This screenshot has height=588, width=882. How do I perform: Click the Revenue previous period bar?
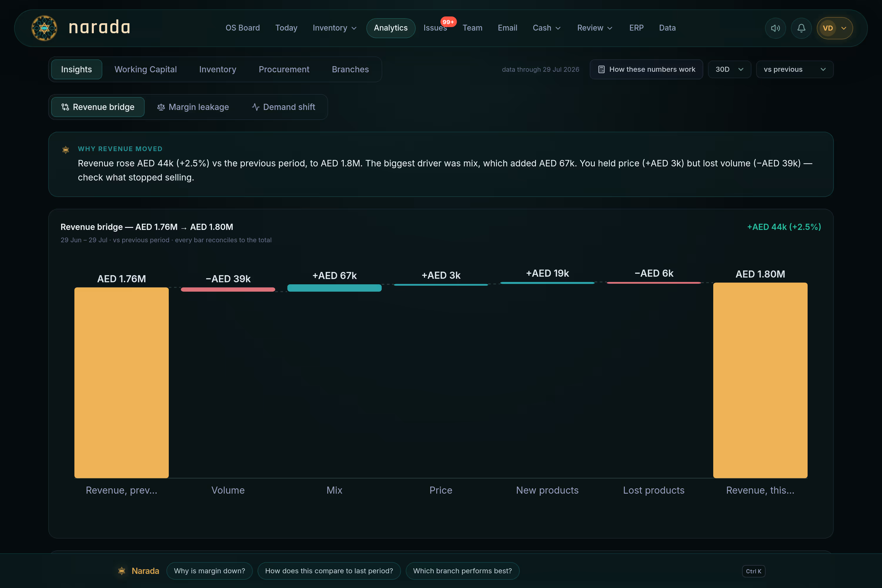pyautogui.click(x=121, y=382)
